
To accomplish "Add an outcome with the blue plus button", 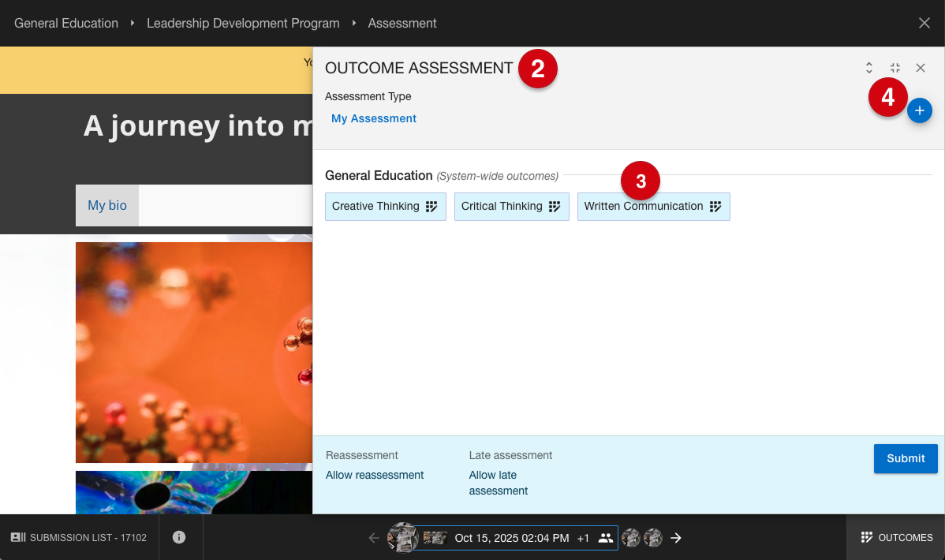I will (920, 110).
